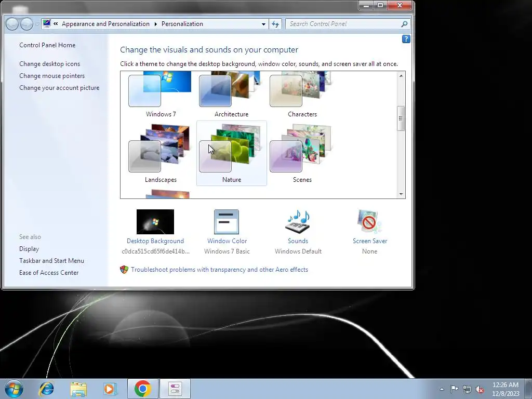Image resolution: width=532 pixels, height=399 pixels.
Task: Open Display under See also
Action: click(29, 249)
